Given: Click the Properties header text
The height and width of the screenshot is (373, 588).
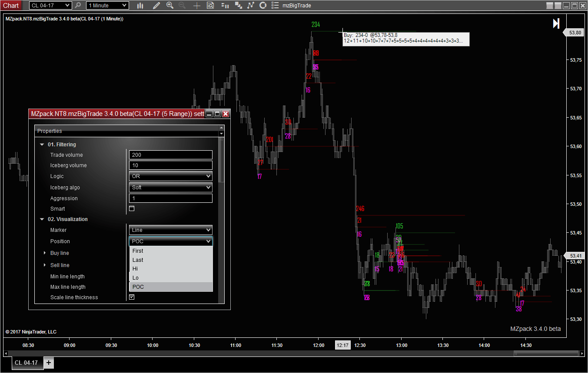Looking at the screenshot, I should pyautogui.click(x=50, y=131).
